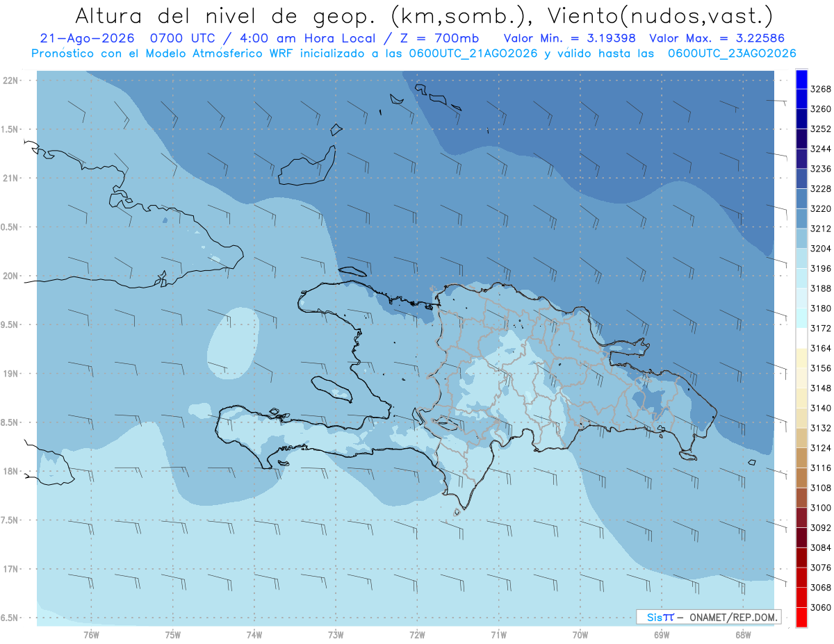The height and width of the screenshot is (644, 834).
Task: Click the 73W longitude label
Action: (336, 634)
